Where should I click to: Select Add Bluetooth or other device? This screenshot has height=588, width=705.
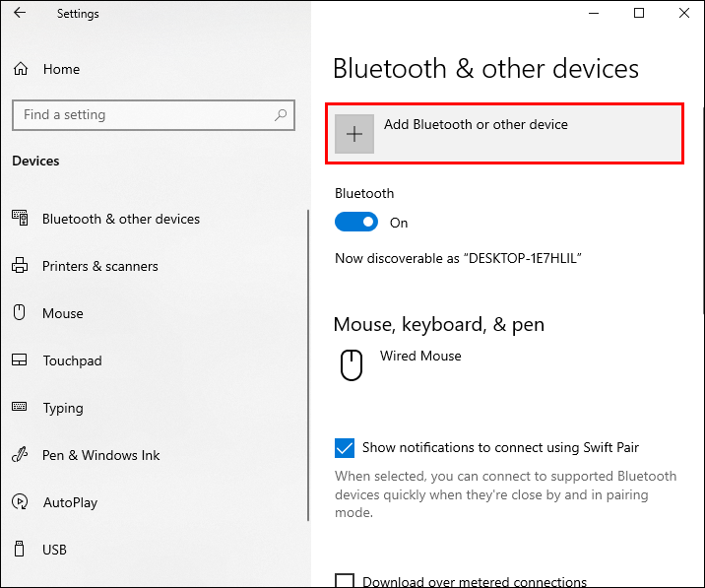tap(476, 125)
